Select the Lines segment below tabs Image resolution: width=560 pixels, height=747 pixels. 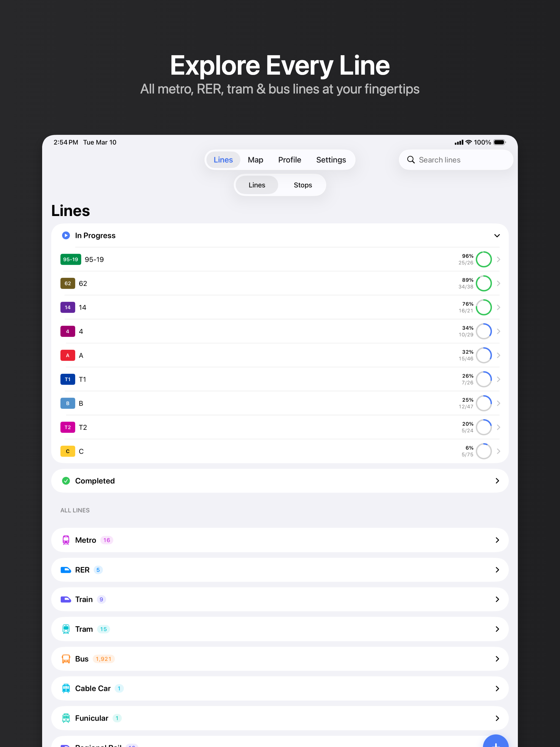tap(257, 185)
